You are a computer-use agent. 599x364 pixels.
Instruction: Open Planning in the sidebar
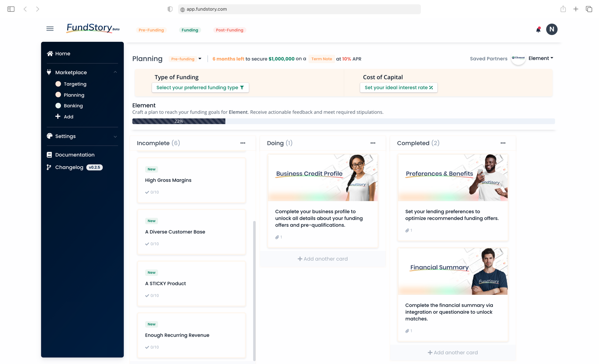click(x=74, y=95)
